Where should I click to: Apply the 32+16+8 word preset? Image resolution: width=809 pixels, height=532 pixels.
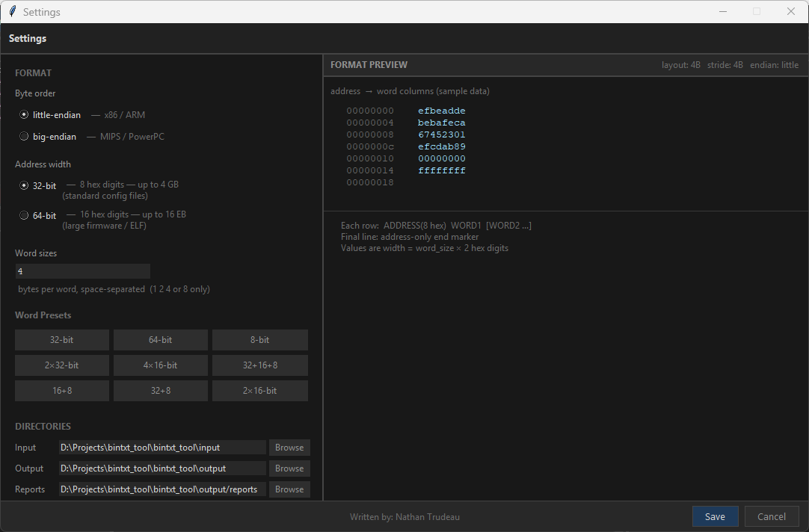(x=260, y=365)
